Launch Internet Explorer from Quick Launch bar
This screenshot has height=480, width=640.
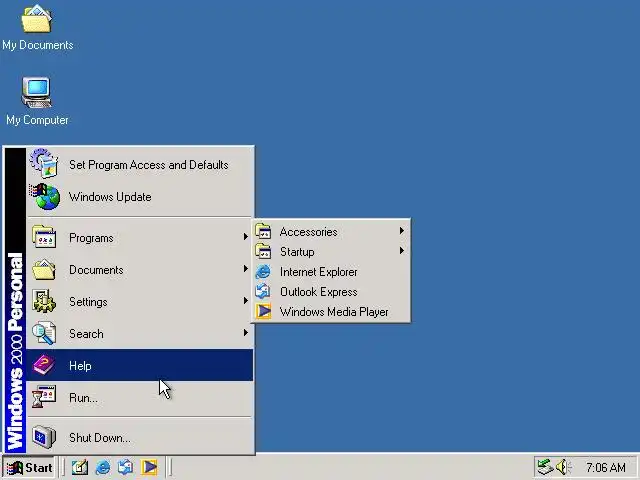(102, 467)
